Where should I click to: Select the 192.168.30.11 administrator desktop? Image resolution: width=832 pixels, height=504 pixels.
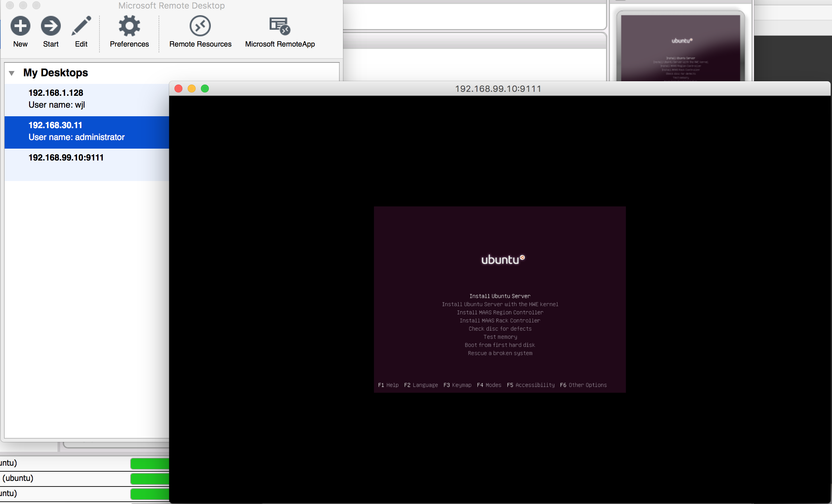click(x=87, y=132)
